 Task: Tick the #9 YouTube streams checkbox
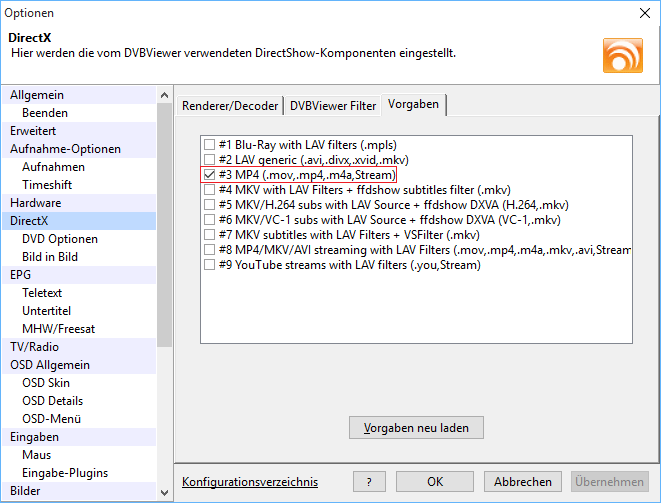point(209,265)
